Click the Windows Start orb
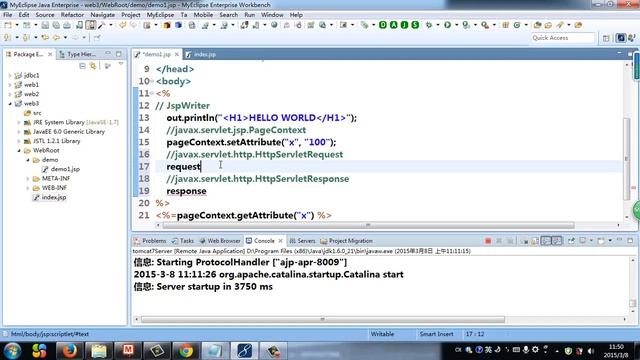Screen dimensions: 640x360 click(x=12, y=351)
